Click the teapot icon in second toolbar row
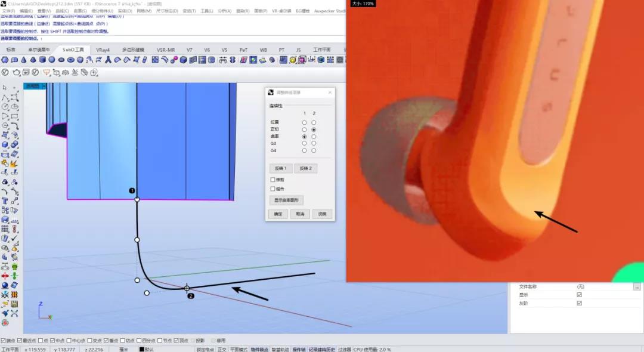 coord(17,72)
